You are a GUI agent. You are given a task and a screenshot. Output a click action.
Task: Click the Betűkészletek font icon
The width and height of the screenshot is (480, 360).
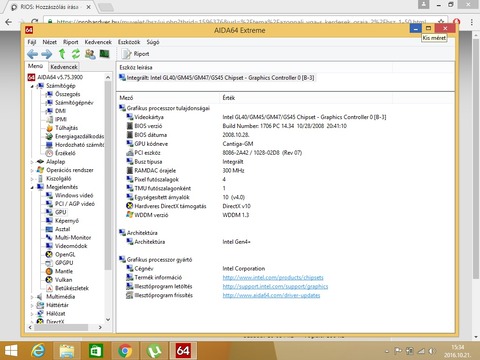pyautogui.click(x=49, y=288)
